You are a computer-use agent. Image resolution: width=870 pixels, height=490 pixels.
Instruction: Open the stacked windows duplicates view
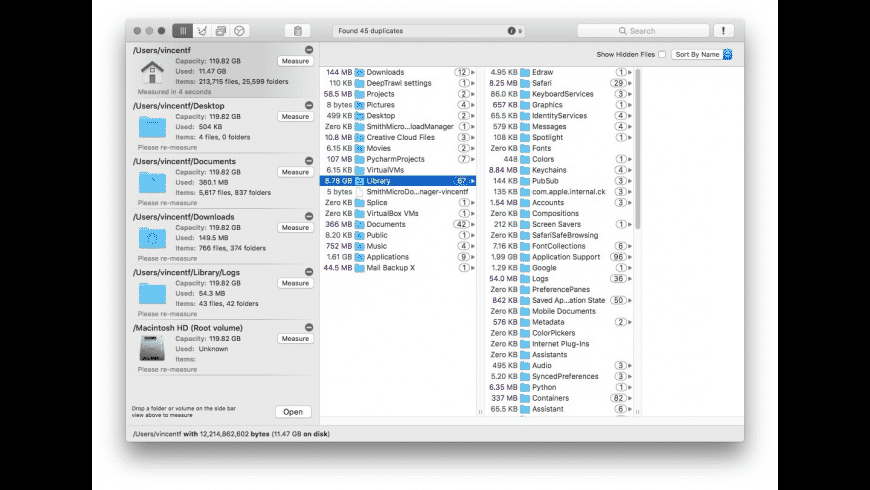coord(221,31)
